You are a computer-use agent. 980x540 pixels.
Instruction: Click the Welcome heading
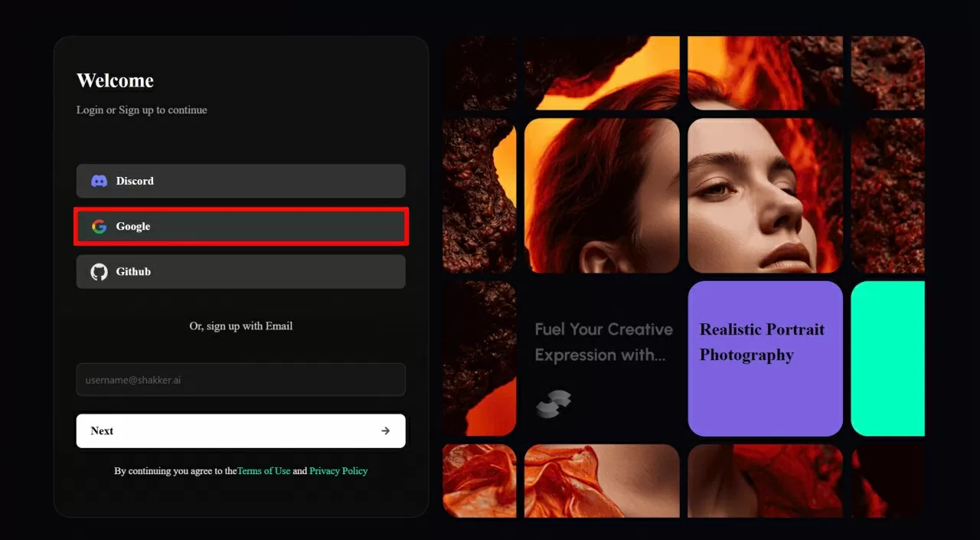115,81
